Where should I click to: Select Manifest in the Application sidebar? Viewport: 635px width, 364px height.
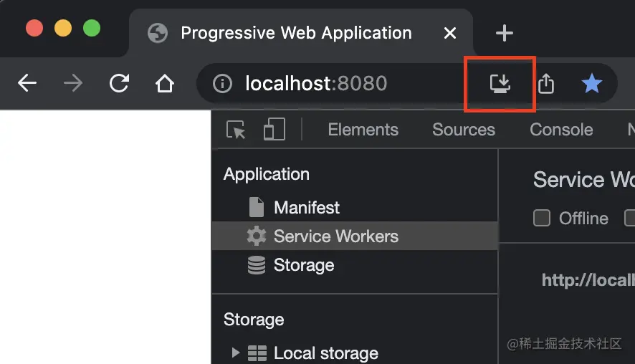[306, 207]
